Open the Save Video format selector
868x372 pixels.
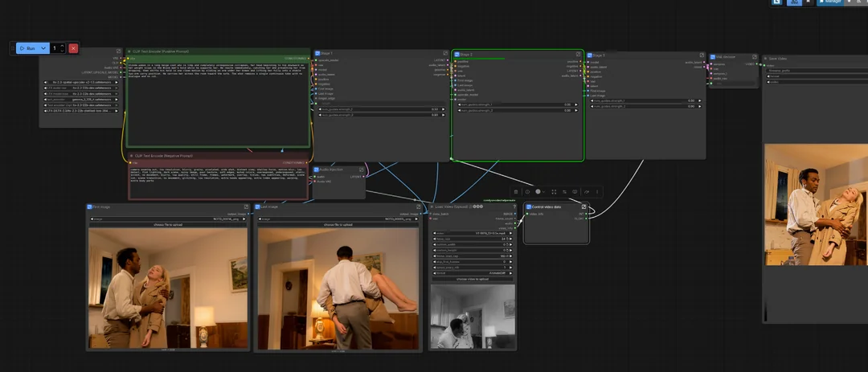(x=817, y=76)
